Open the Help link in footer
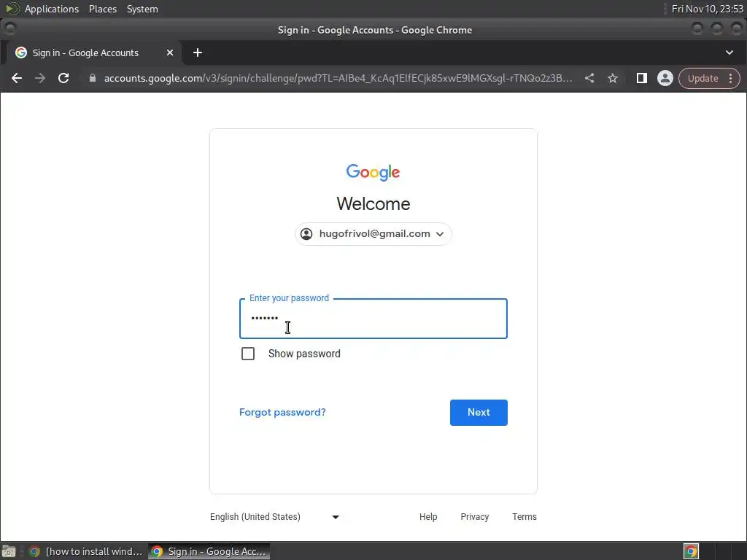Image resolution: width=747 pixels, height=560 pixels. (428, 517)
